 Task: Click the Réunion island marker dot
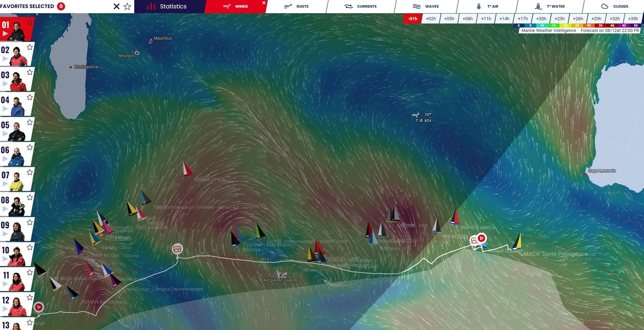(137, 53)
